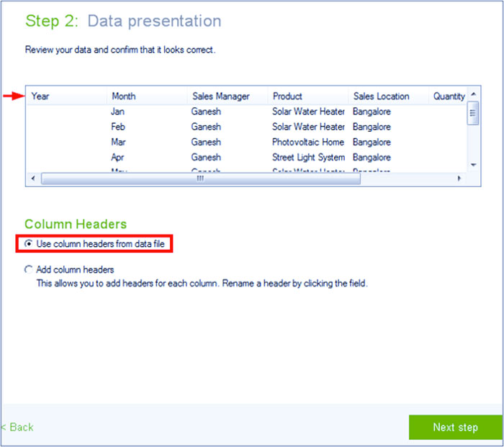Screen dimensions: 504x447
Task: Select the 'Mar' month cell
Action: tap(118, 142)
